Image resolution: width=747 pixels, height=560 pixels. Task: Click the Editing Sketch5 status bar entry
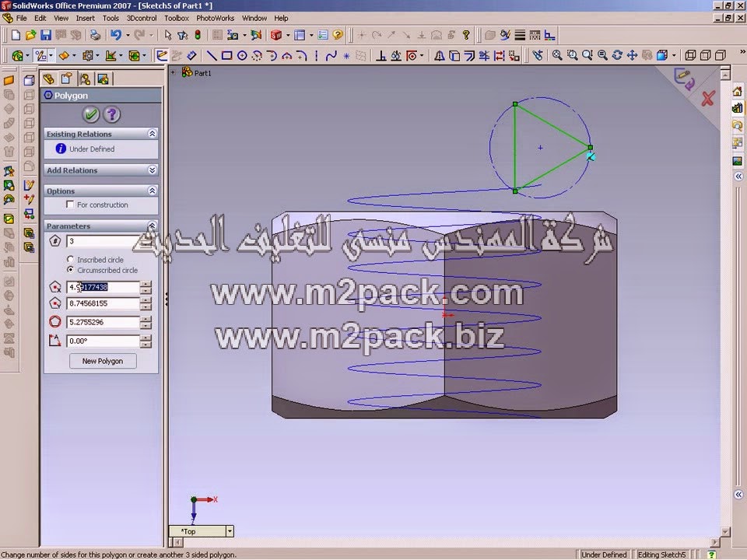coord(661,555)
